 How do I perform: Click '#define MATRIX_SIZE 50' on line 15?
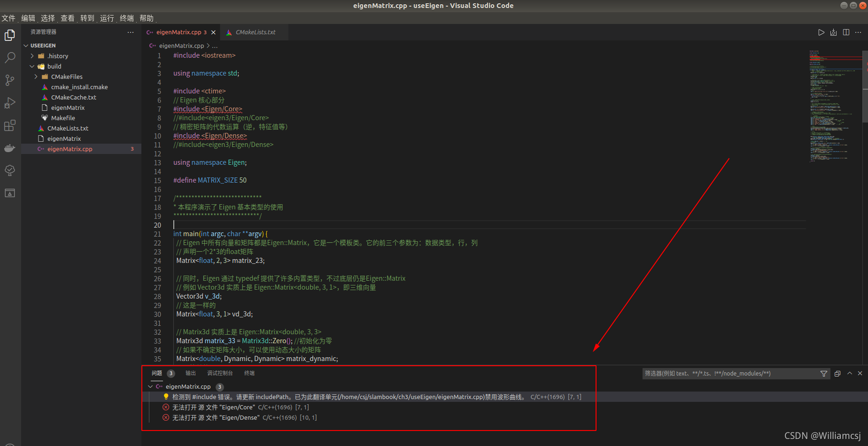209,180
